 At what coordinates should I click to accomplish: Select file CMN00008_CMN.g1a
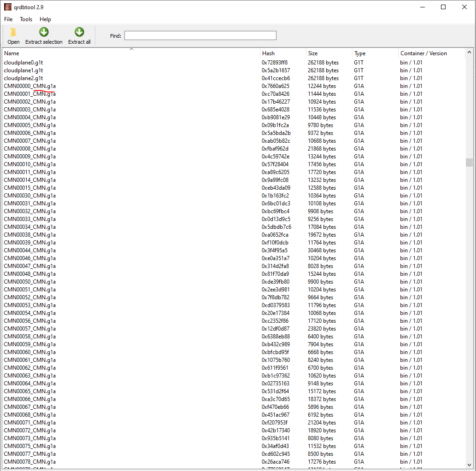click(30, 149)
